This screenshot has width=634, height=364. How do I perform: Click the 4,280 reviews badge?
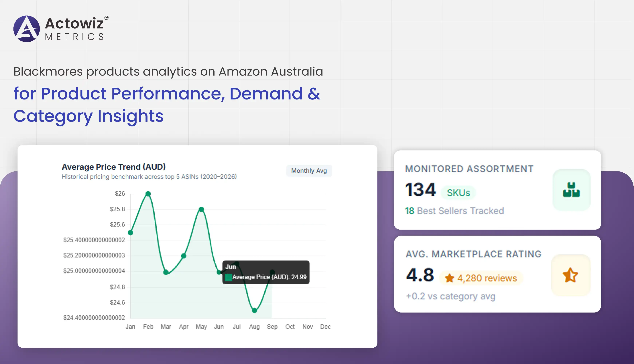[481, 278]
